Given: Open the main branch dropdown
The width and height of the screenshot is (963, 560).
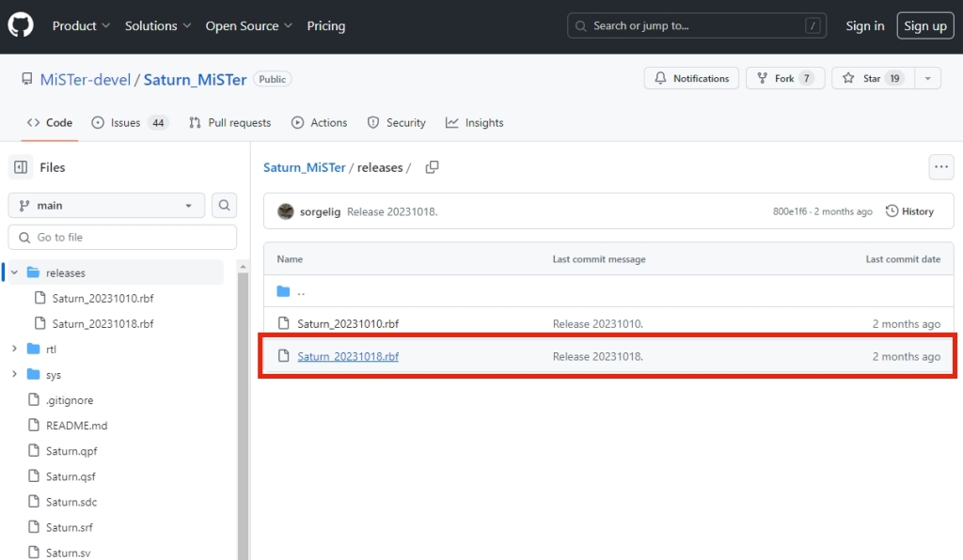Looking at the screenshot, I should click(x=106, y=205).
